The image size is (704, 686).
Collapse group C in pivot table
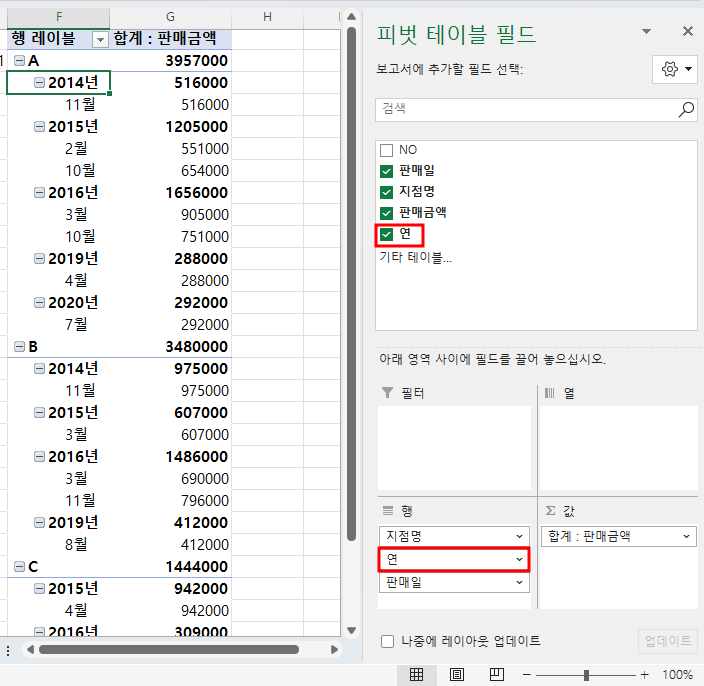[19, 567]
